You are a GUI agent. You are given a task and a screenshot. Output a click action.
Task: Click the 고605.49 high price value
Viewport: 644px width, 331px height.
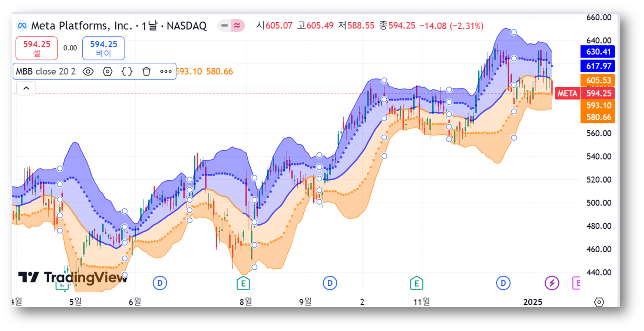315,26
